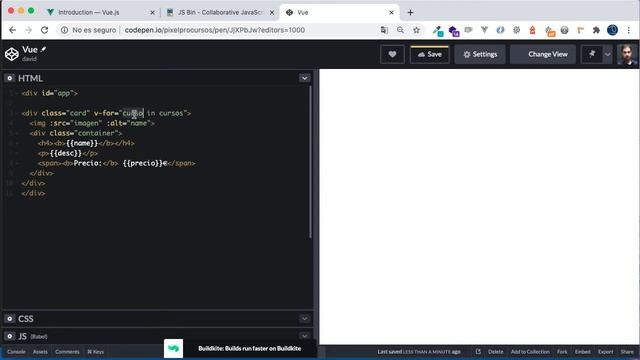
Task: Click the HTML editor vertical scrollbar
Action: (x=310, y=162)
